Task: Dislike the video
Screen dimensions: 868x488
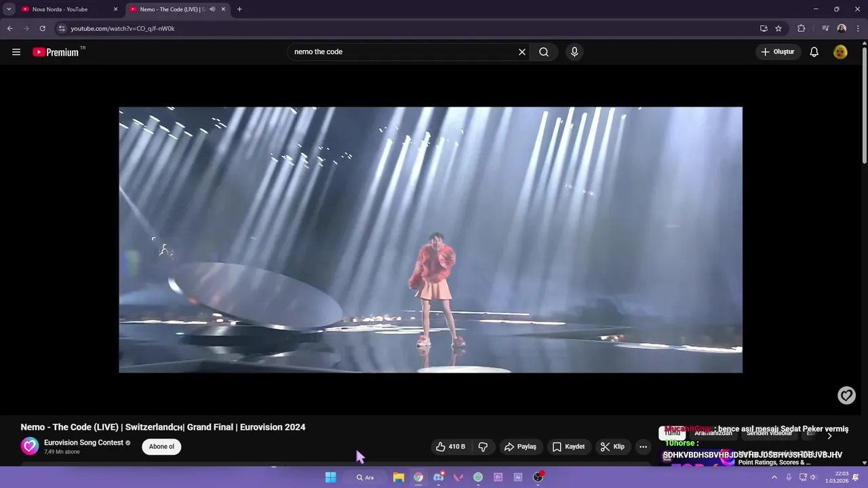Action: click(483, 447)
